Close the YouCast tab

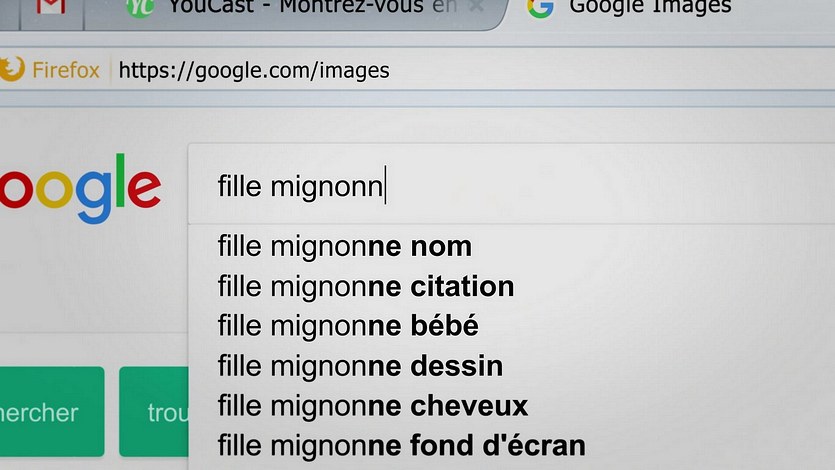tap(477, 7)
